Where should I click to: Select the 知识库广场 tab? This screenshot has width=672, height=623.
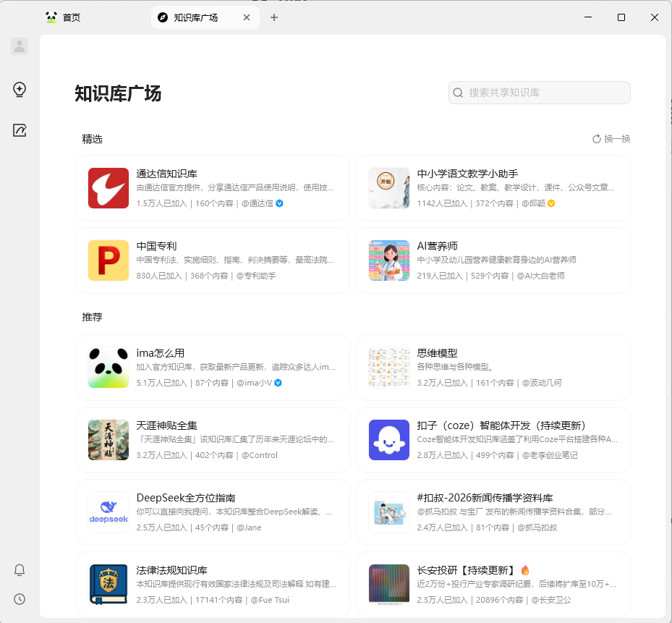[195, 17]
